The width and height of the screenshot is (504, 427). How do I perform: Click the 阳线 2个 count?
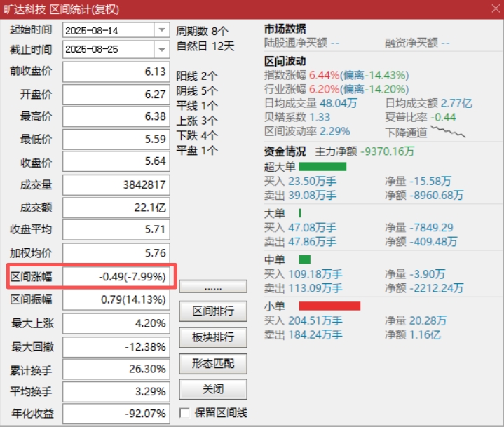coord(197,76)
